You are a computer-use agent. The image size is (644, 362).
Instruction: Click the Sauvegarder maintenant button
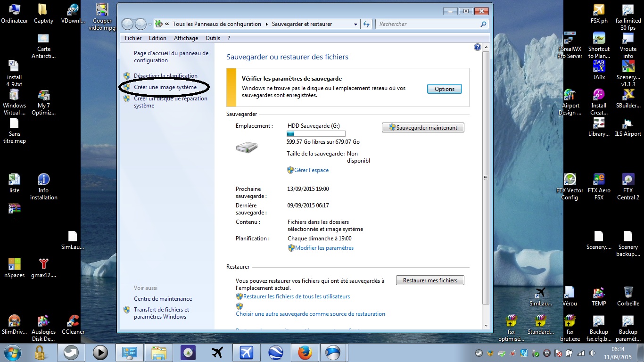coord(423,128)
